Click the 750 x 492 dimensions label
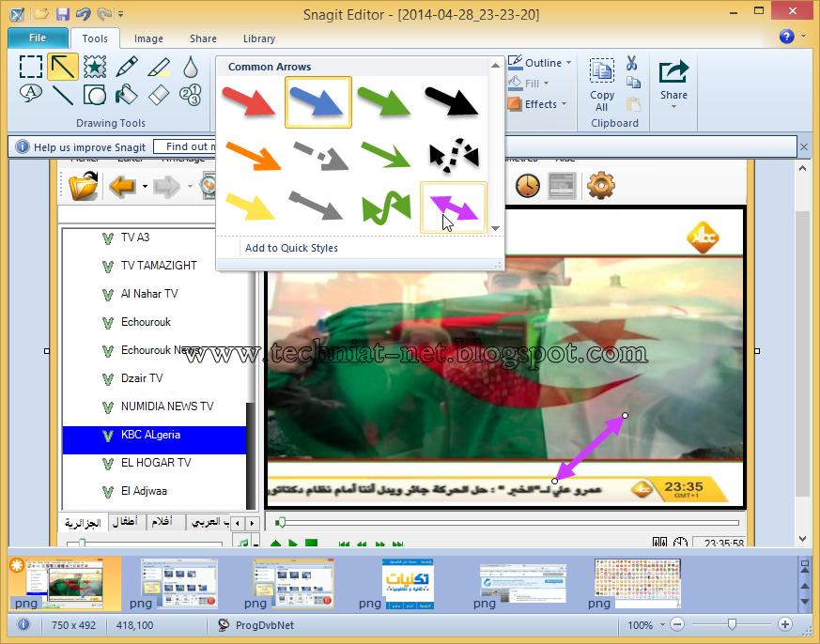The image size is (820, 644). (73, 625)
